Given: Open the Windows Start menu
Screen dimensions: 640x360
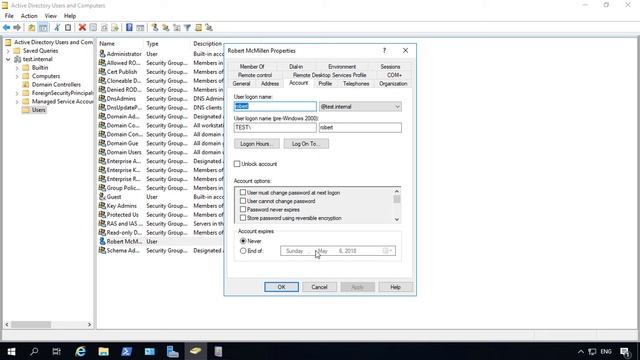Looking at the screenshot, I should click(11, 351).
